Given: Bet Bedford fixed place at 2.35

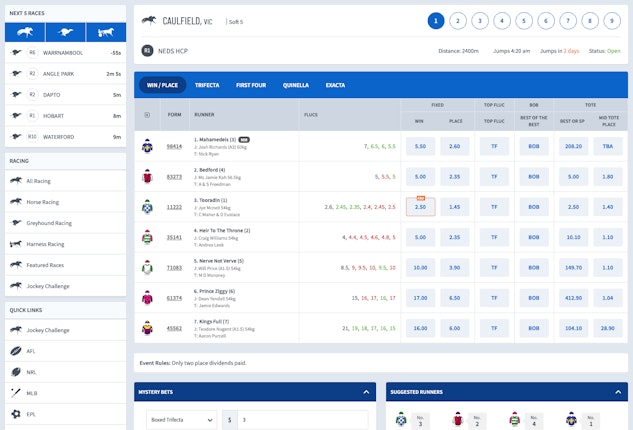Looking at the screenshot, I should (x=455, y=176).
